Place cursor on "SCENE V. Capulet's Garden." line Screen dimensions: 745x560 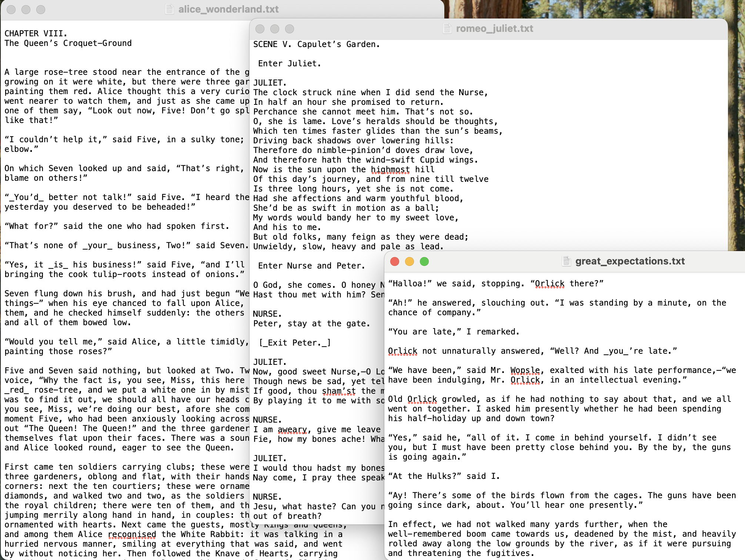tap(316, 44)
